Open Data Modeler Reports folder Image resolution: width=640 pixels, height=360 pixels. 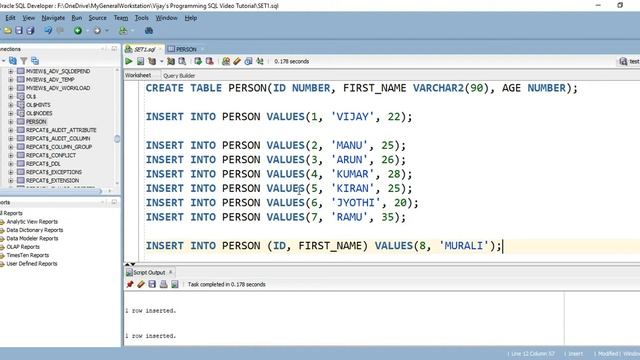click(x=32, y=238)
